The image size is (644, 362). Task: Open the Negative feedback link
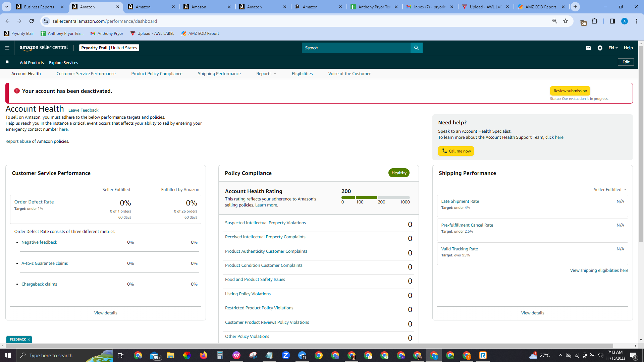point(39,242)
